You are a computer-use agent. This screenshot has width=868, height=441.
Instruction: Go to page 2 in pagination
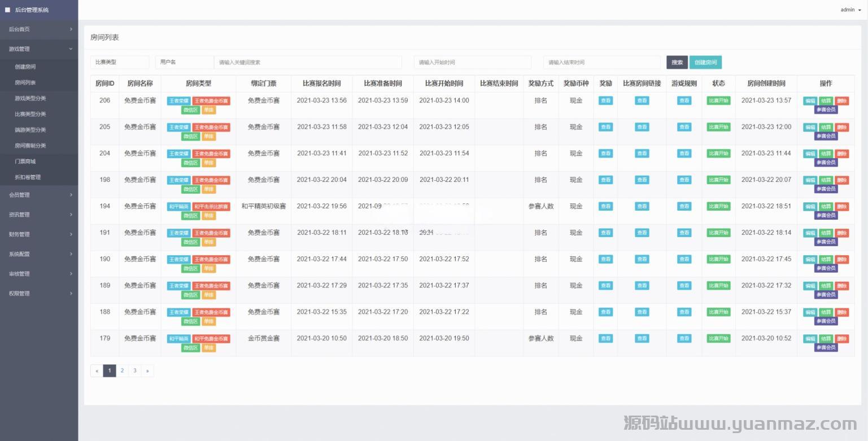(122, 371)
